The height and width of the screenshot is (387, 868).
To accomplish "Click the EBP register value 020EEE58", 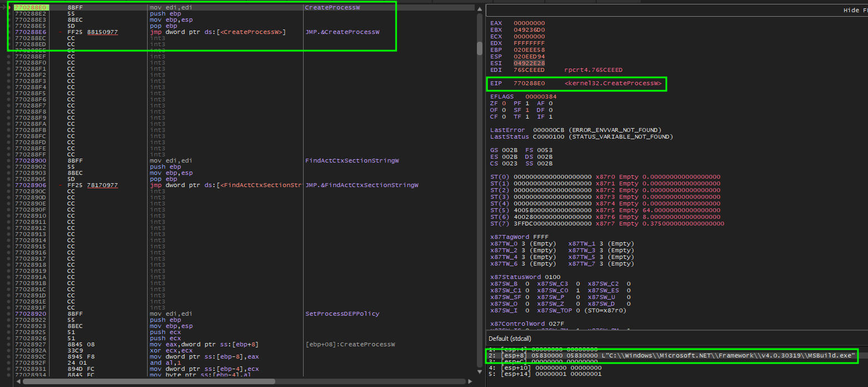I will click(529, 50).
